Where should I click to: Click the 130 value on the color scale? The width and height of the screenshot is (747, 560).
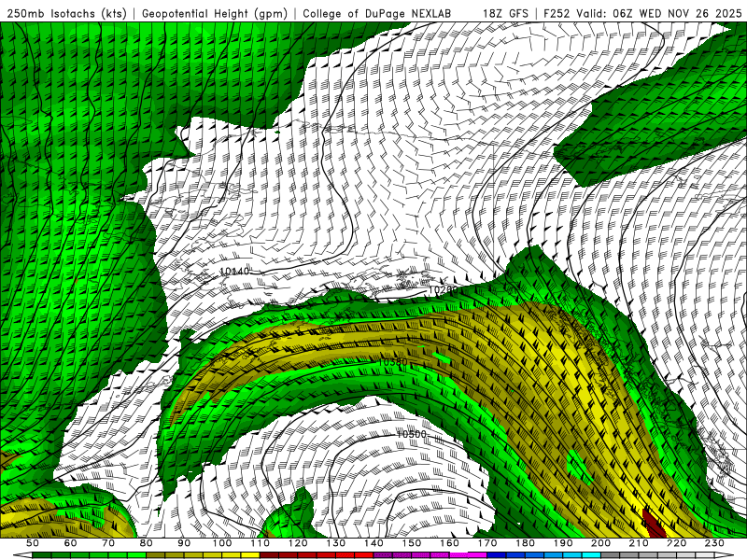[336, 543]
